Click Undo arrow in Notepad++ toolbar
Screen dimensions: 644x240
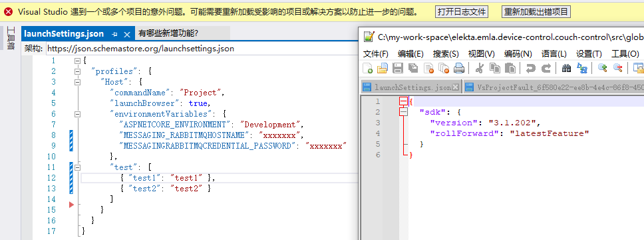click(x=530, y=69)
